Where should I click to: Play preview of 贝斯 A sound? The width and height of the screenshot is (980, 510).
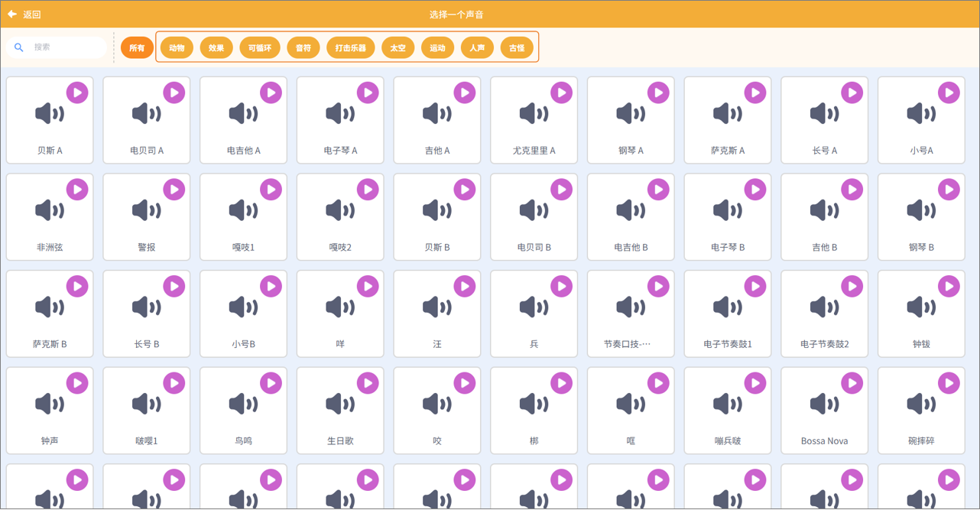77,93
